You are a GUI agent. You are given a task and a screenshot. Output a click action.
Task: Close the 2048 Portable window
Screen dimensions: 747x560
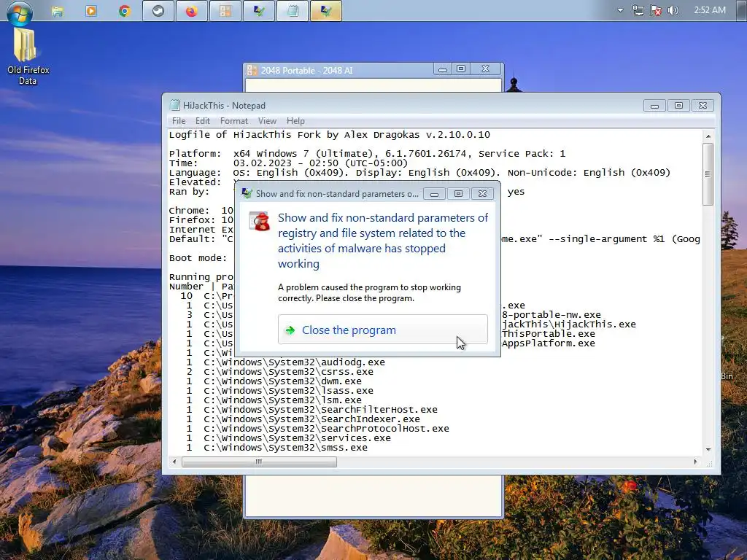tap(485, 69)
